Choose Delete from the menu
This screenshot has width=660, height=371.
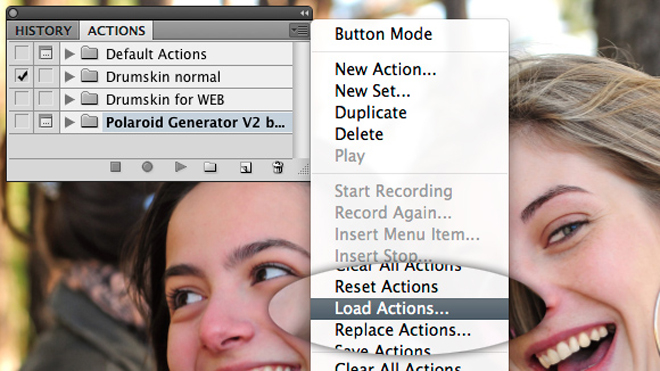[359, 134]
